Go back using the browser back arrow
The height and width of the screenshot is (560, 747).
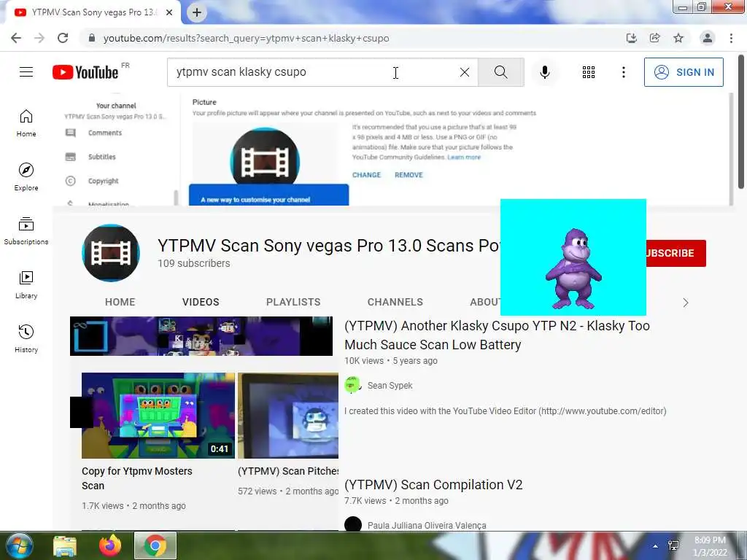[x=16, y=38]
